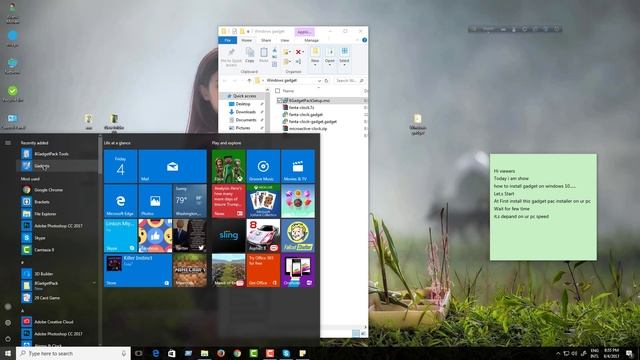Viewport: 640px width, 360px height.
Task: Open Microsoft Store from taskbar
Action: 172,353
